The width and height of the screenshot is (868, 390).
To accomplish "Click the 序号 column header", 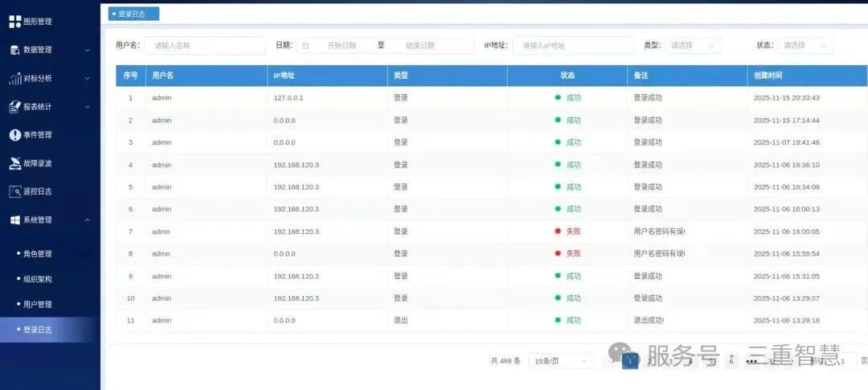I will tap(131, 76).
